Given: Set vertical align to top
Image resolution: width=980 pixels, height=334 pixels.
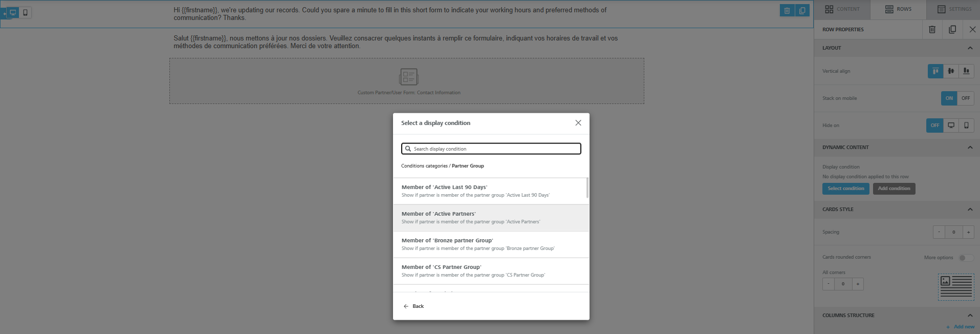Looking at the screenshot, I should [935, 71].
